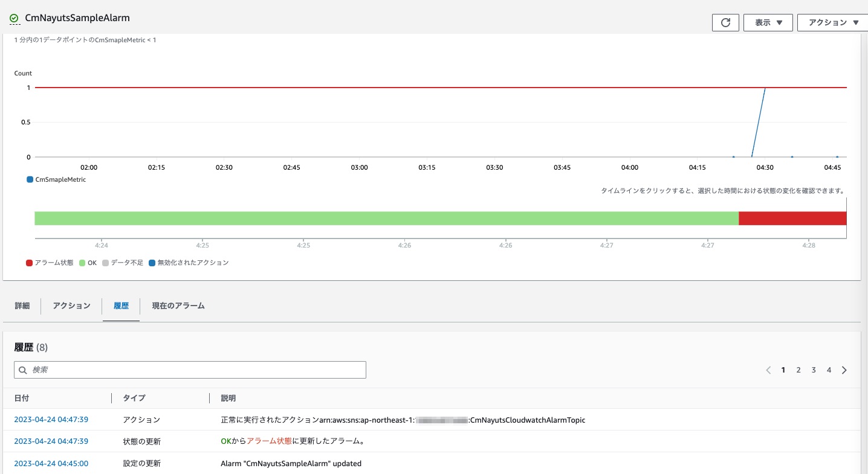Switch to the 詳細 tab
The image size is (868, 474).
click(x=22, y=306)
